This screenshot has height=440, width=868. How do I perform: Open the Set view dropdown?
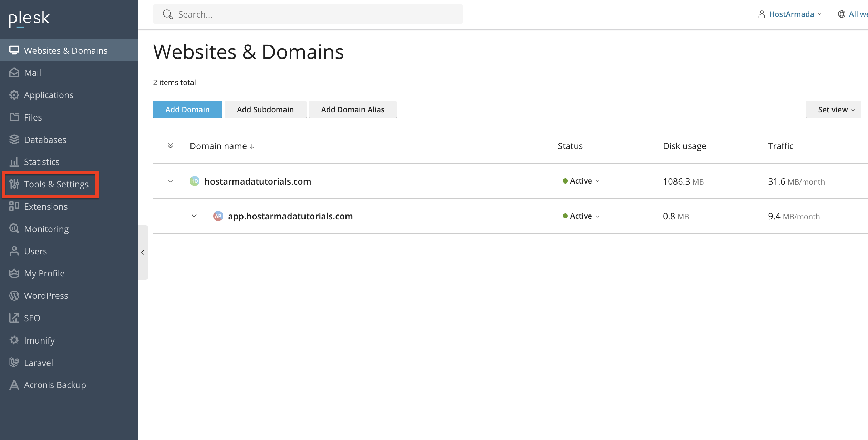pos(834,109)
